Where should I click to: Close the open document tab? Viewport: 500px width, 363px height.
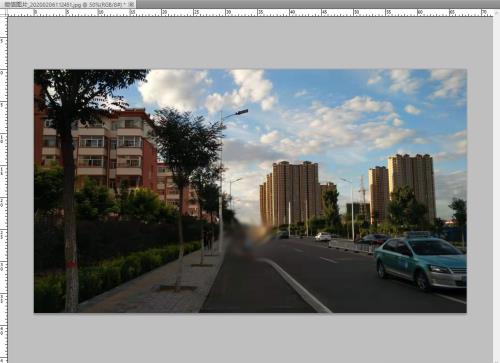tap(132, 4)
